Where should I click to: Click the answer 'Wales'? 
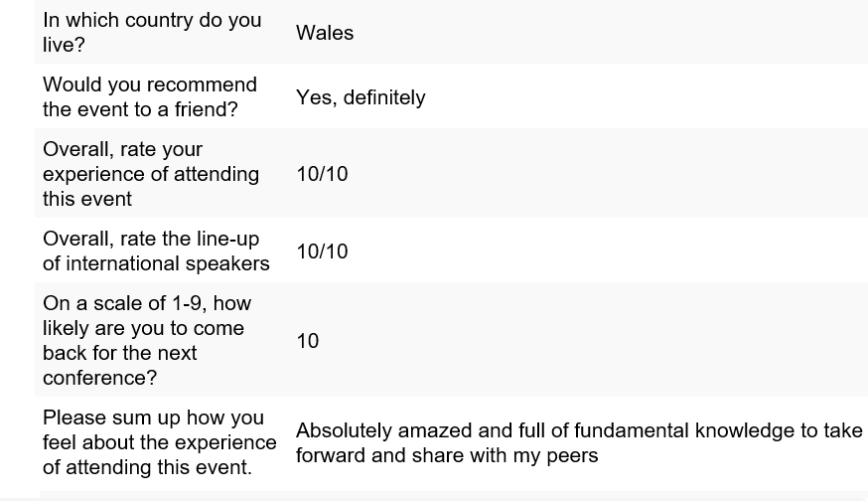click(x=325, y=33)
